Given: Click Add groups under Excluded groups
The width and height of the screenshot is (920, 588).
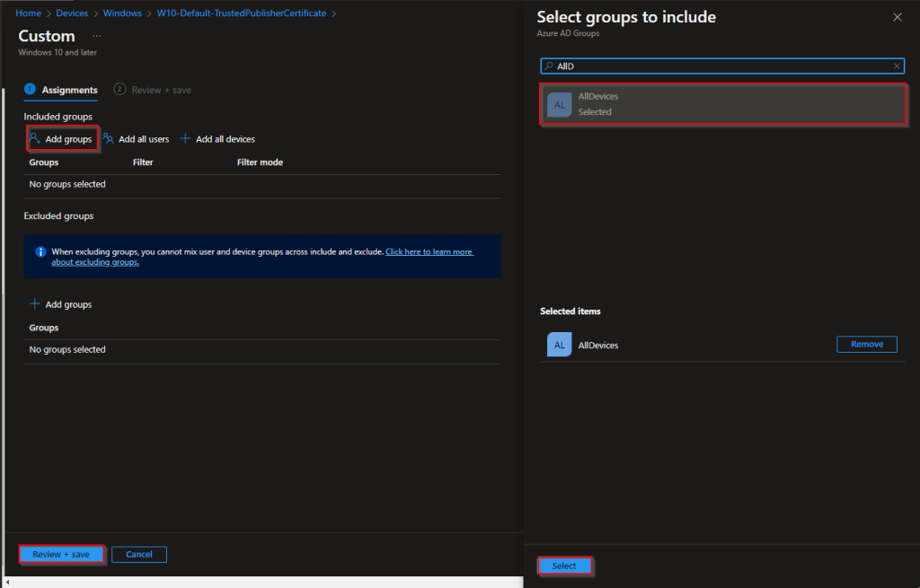Looking at the screenshot, I should 61,304.
